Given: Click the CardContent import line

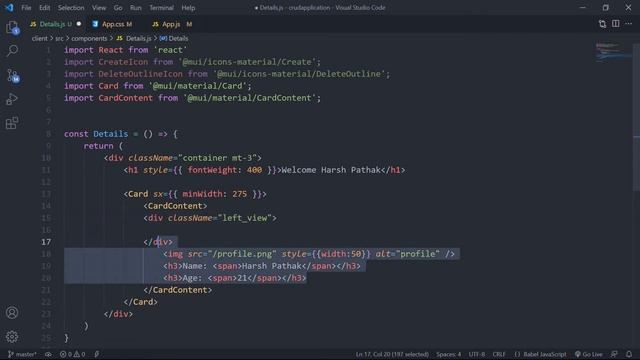Looking at the screenshot, I should pos(192,98).
